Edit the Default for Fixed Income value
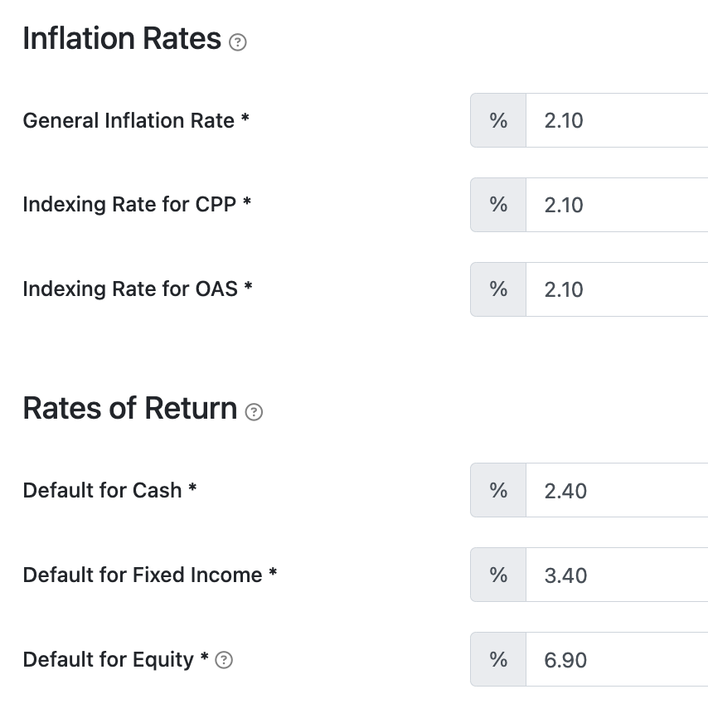708x728 pixels. (617, 575)
